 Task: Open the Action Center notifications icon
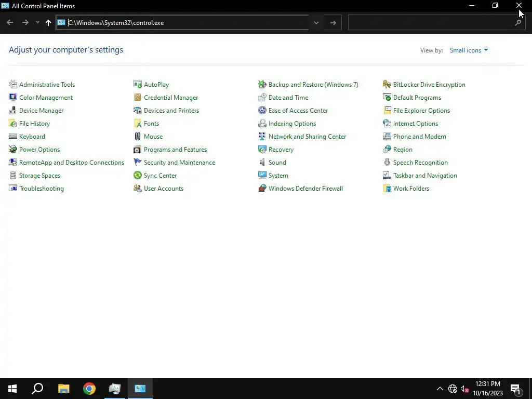pyautogui.click(x=516, y=389)
